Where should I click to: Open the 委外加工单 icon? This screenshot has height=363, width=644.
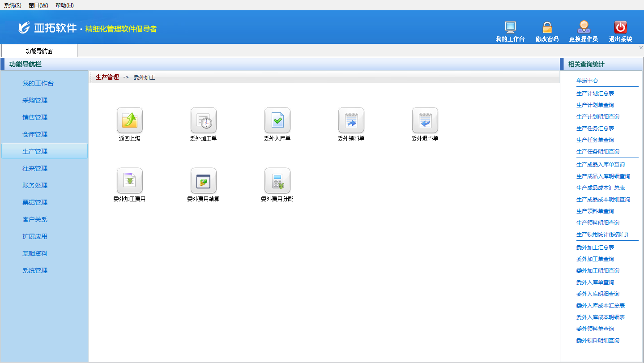(203, 120)
